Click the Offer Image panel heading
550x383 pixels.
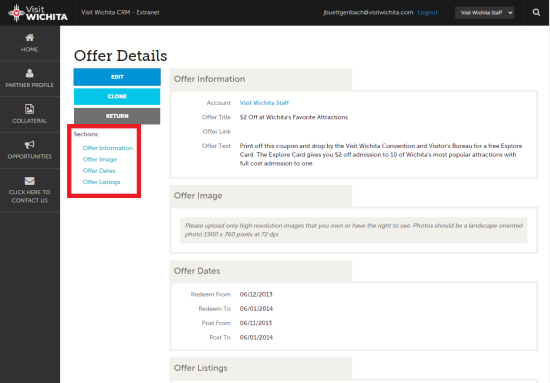click(198, 196)
